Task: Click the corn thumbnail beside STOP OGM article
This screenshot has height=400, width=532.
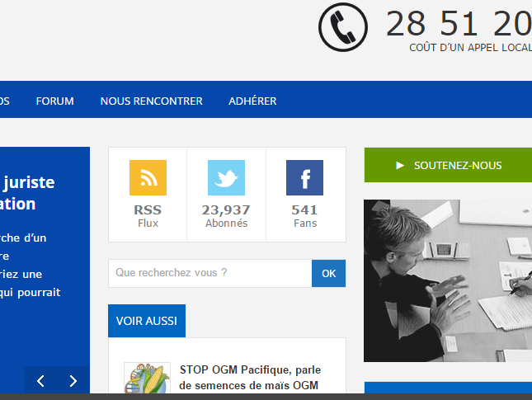Action: 147,380
